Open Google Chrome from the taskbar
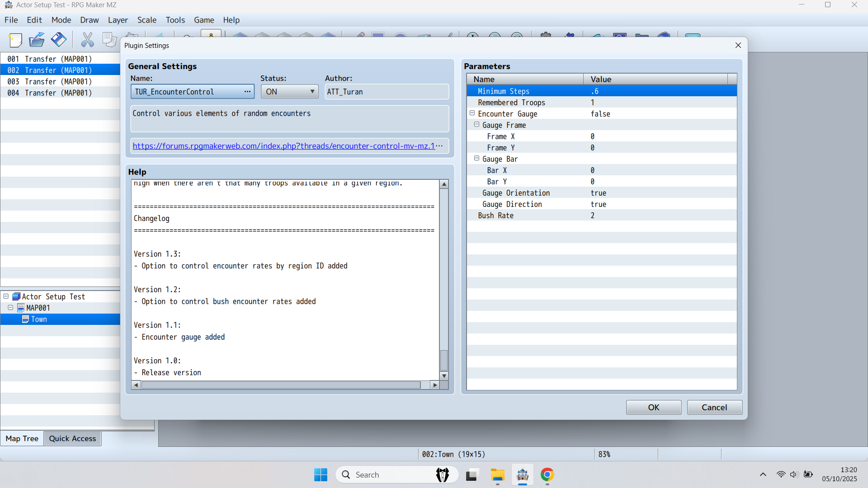Image resolution: width=868 pixels, height=488 pixels. coord(547,475)
